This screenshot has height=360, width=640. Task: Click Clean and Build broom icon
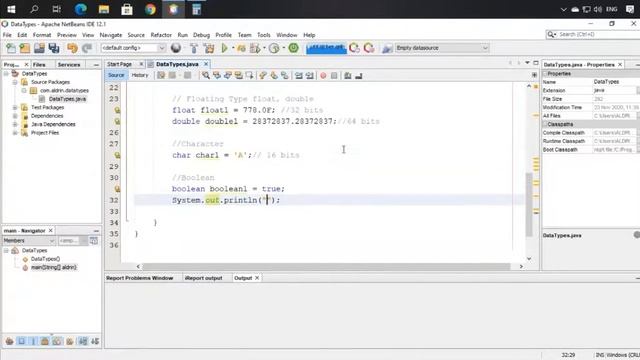click(209, 48)
